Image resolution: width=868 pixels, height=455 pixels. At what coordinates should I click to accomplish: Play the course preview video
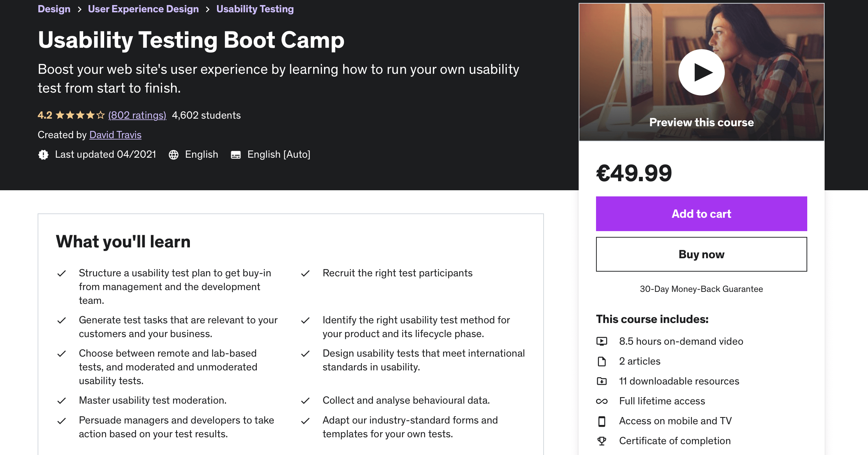point(701,72)
